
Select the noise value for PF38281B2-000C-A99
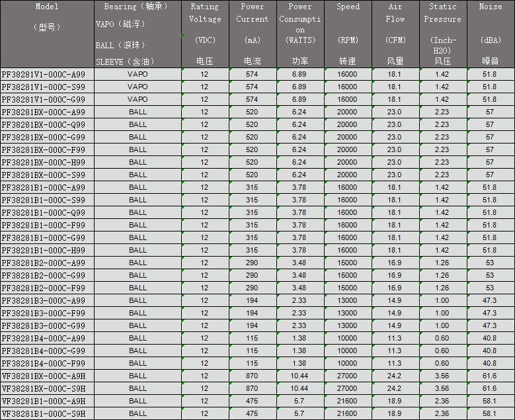click(x=490, y=263)
